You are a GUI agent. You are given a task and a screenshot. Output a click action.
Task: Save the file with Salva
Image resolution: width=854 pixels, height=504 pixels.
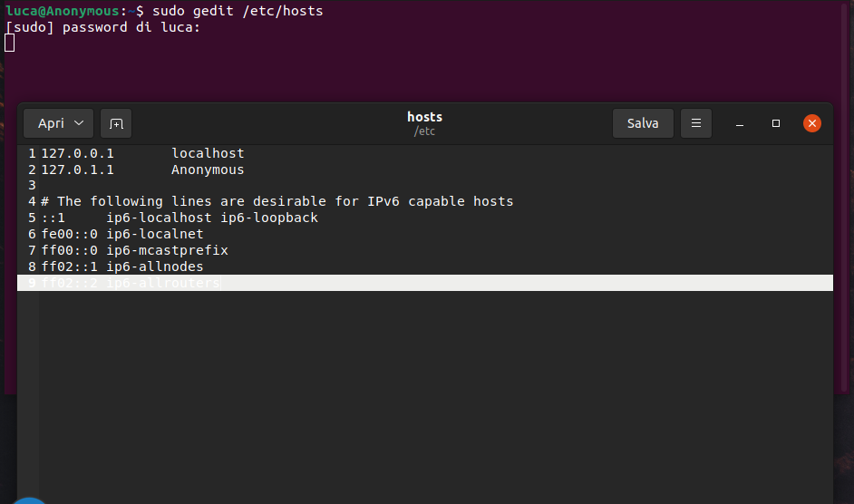pos(643,123)
